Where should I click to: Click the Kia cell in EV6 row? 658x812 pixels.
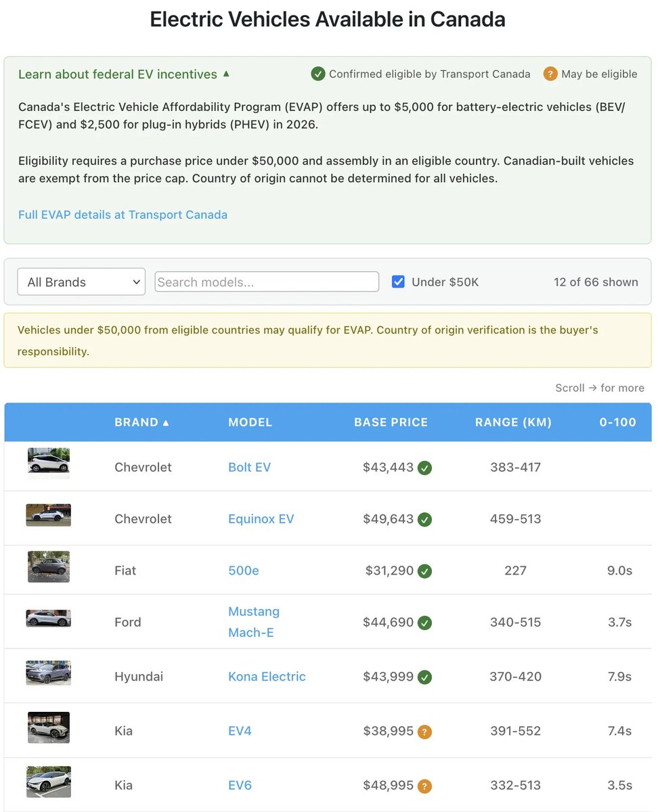coord(123,786)
